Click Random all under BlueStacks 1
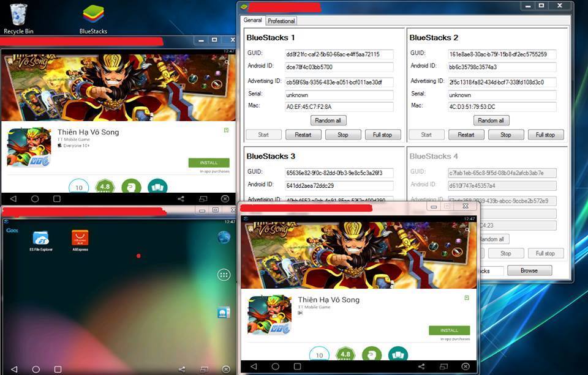 pyautogui.click(x=328, y=121)
